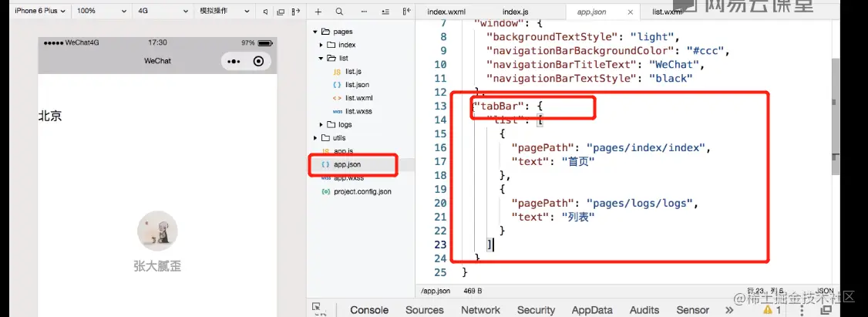Switch to the list.wxml editor tab
Image resolution: width=868 pixels, height=317 pixels.
point(667,12)
